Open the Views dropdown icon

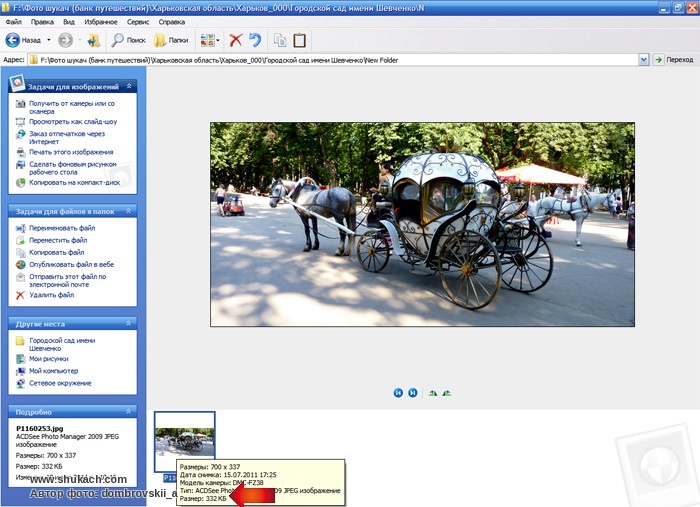pos(210,40)
